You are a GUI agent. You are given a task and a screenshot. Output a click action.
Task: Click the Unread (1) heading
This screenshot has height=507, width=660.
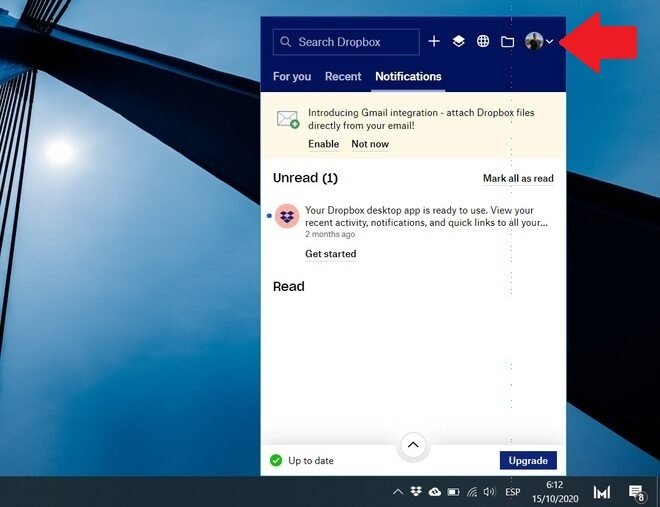tap(305, 178)
